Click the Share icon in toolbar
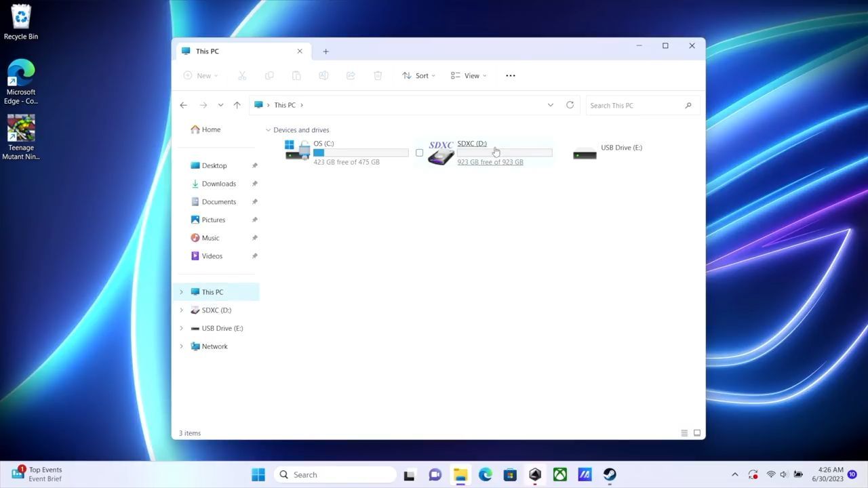Viewport: 868px width, 488px height. coord(351,75)
